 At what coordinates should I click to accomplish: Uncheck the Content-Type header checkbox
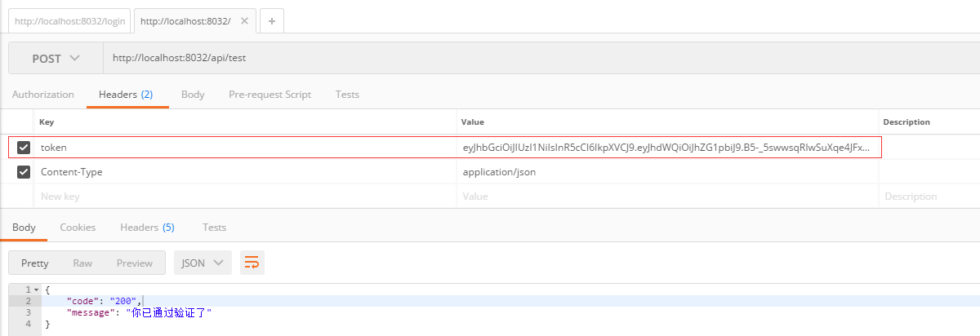[x=24, y=172]
